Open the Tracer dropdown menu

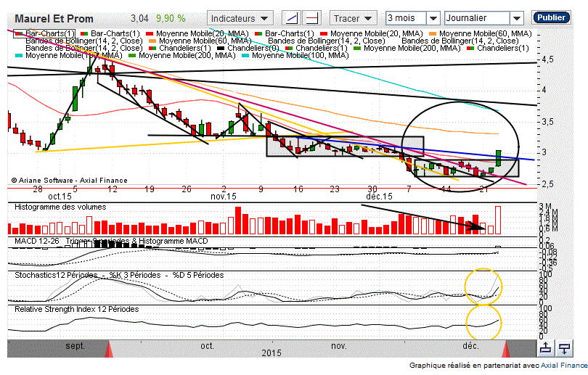353,18
